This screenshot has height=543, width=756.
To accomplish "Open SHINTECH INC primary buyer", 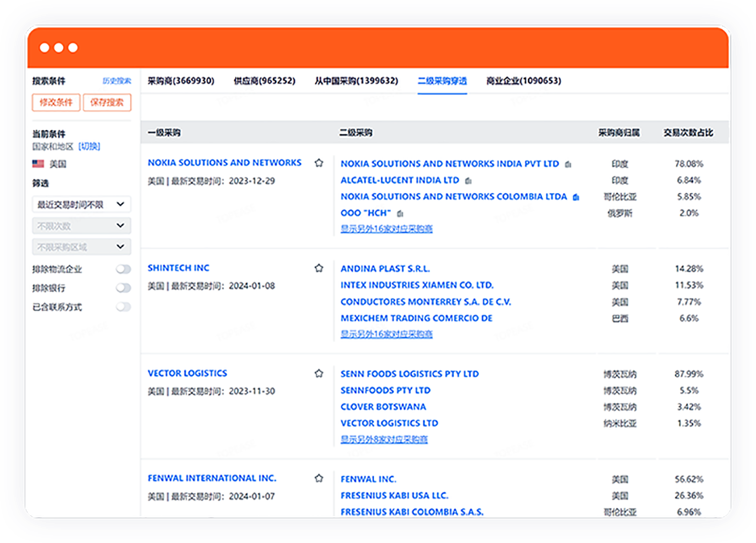I will 178,268.
